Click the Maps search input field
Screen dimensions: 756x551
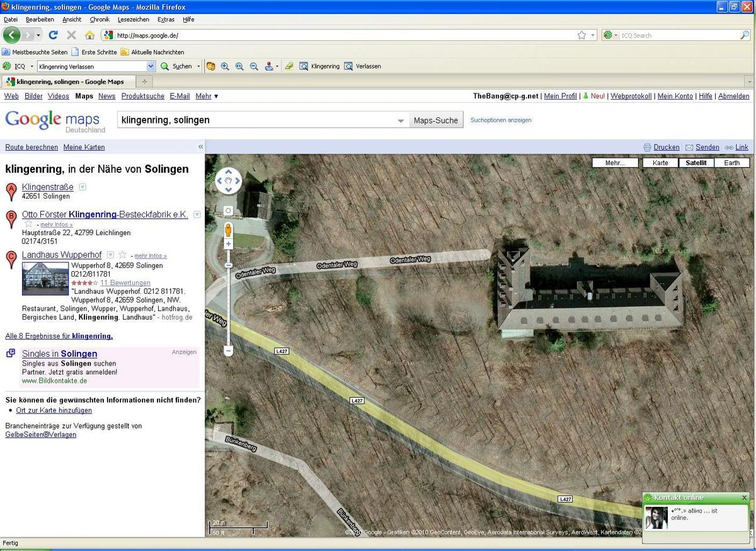coord(256,120)
